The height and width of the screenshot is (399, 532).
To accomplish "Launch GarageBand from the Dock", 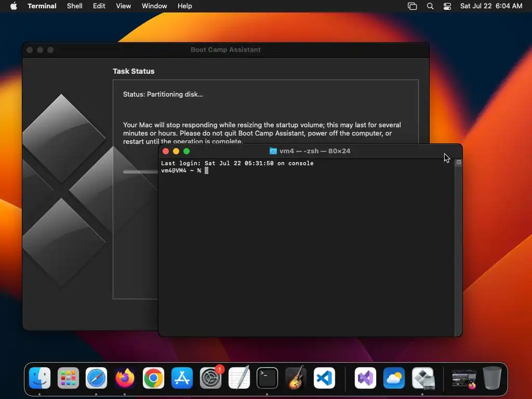I will pos(296,378).
